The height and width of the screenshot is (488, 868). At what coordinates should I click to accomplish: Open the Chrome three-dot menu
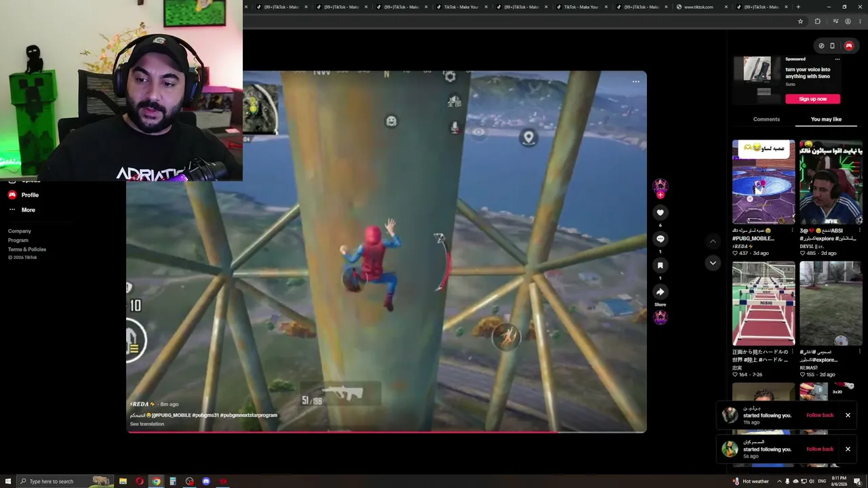tap(860, 22)
